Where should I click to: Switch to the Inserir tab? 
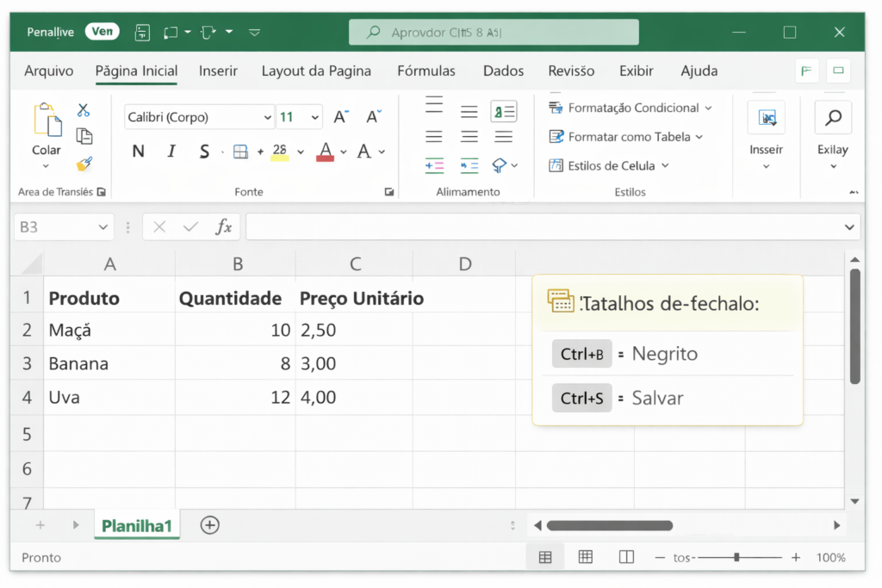pyautogui.click(x=219, y=71)
